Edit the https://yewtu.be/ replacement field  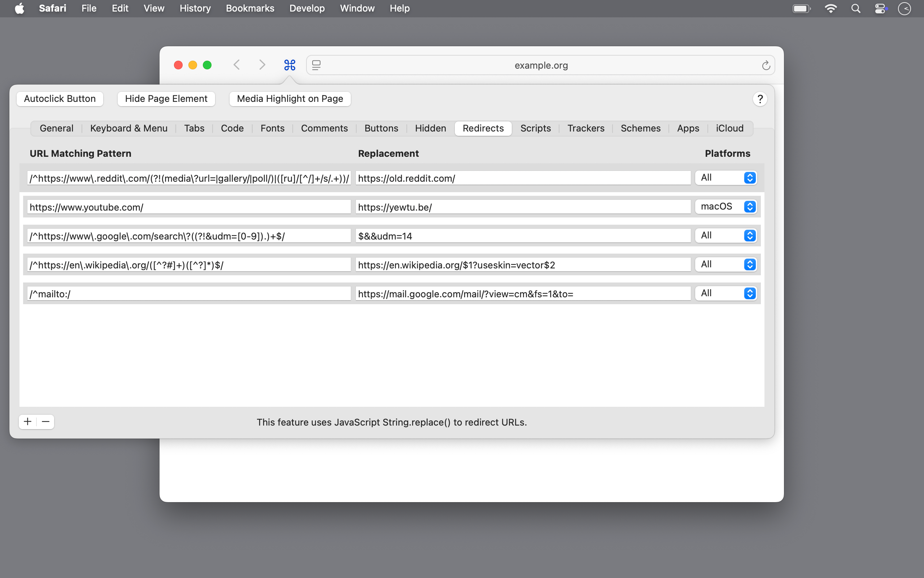[x=523, y=207]
